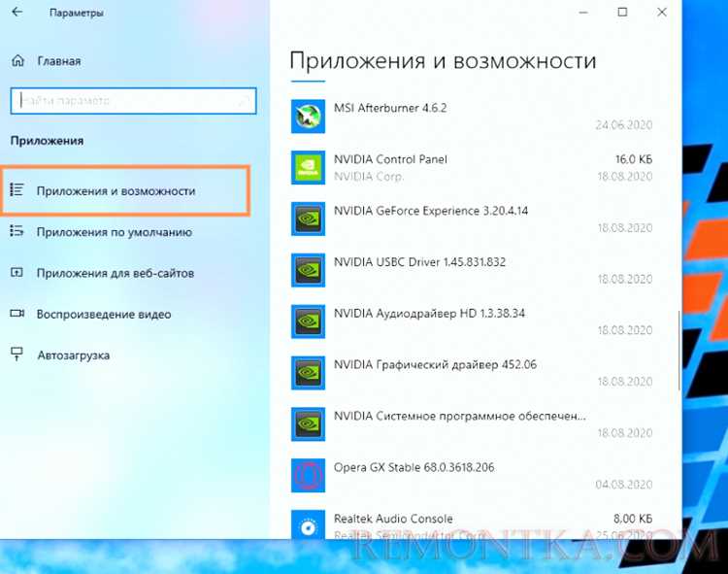Open Воспроизведение видео section

104,315
